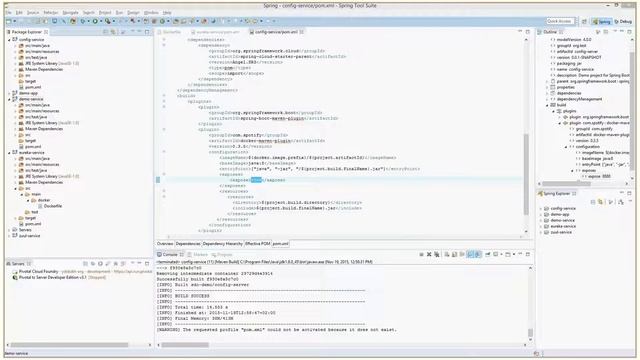Remove launch with the console X icon
640x360 pixels.
[429, 254]
